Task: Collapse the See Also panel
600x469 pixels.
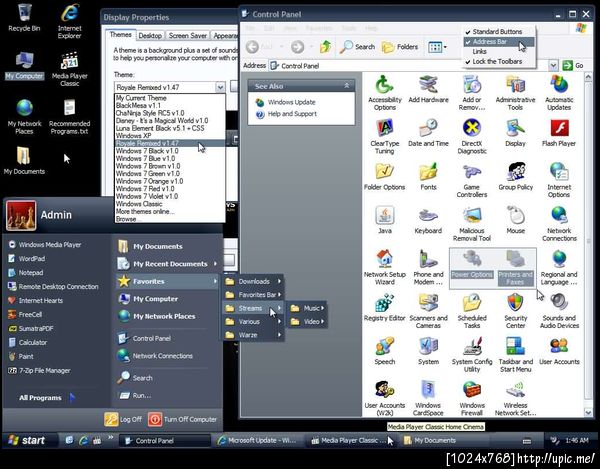Action: click(346, 86)
